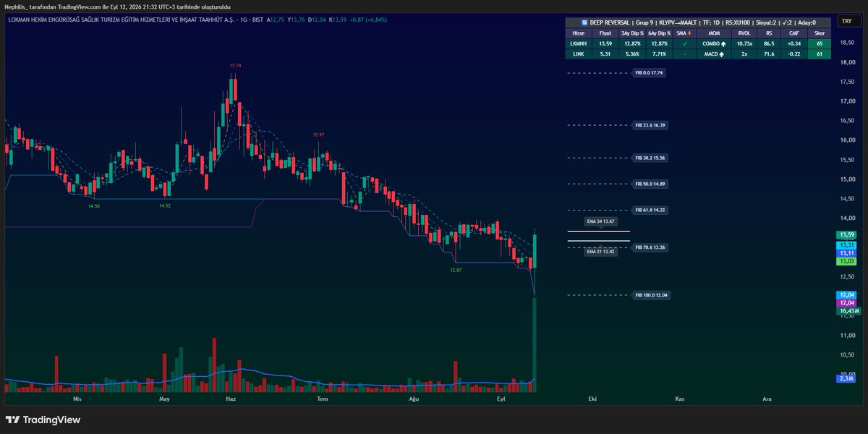Click the MOM column header
Image resolution: width=868 pixels, height=434 pixels.
[714, 33]
